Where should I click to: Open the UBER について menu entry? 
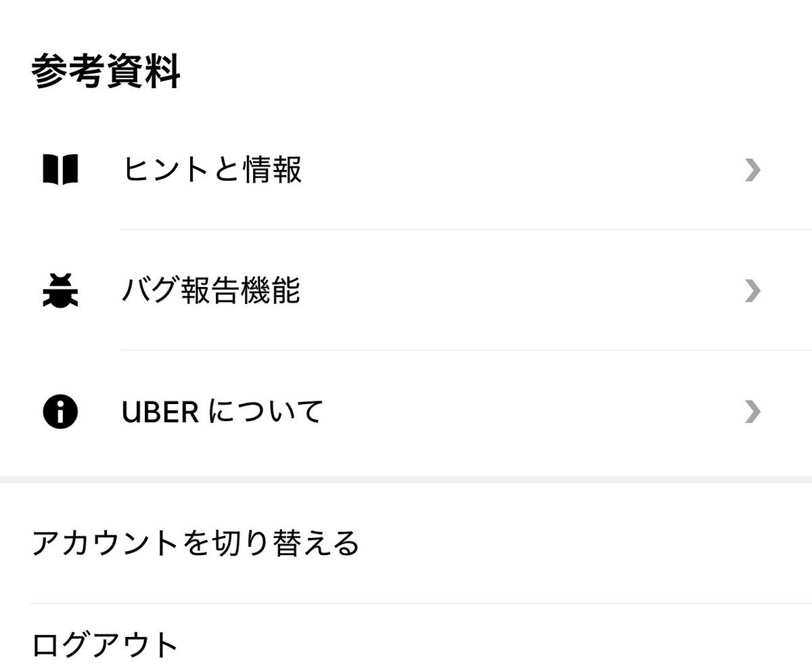coord(223,412)
